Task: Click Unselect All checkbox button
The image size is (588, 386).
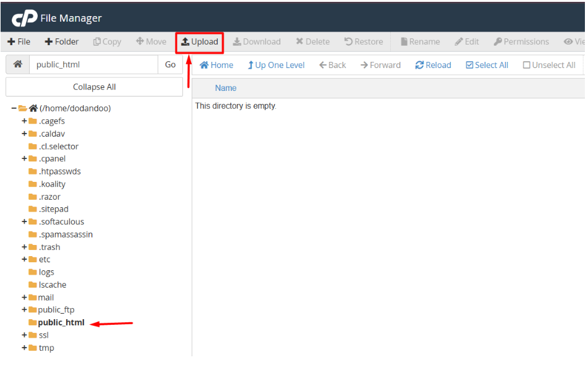Action: (x=549, y=65)
